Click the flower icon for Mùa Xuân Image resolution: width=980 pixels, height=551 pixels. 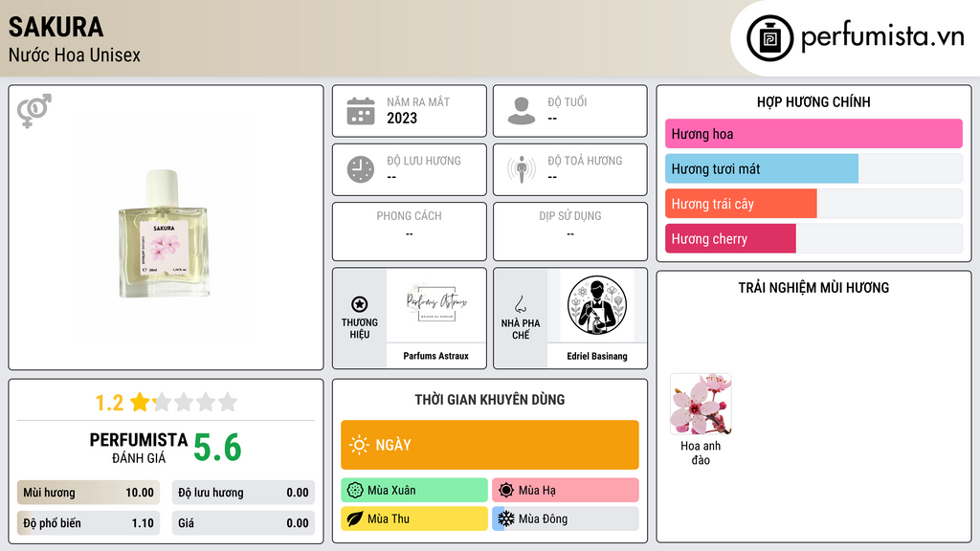click(x=355, y=491)
